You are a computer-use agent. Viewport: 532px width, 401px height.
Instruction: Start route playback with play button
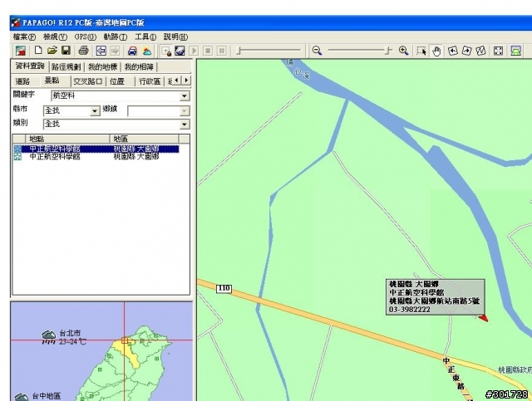pos(194,51)
